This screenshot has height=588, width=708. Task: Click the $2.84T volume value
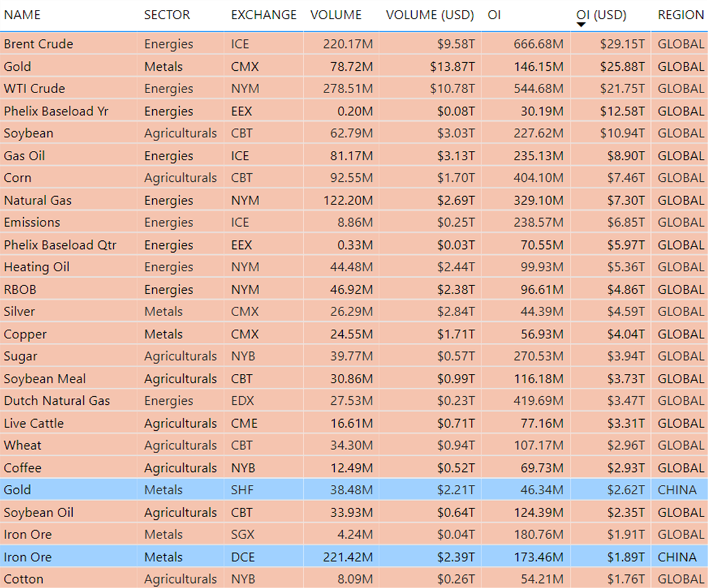[456, 312]
